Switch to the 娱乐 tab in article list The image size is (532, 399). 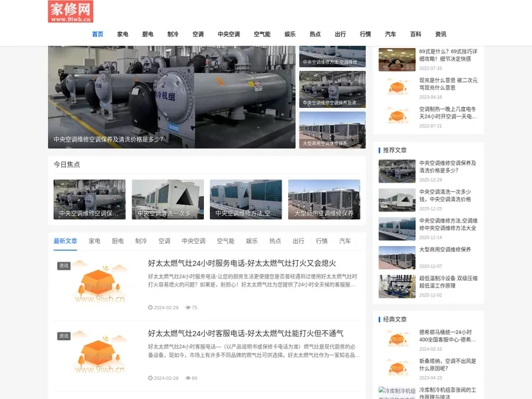coord(252,241)
